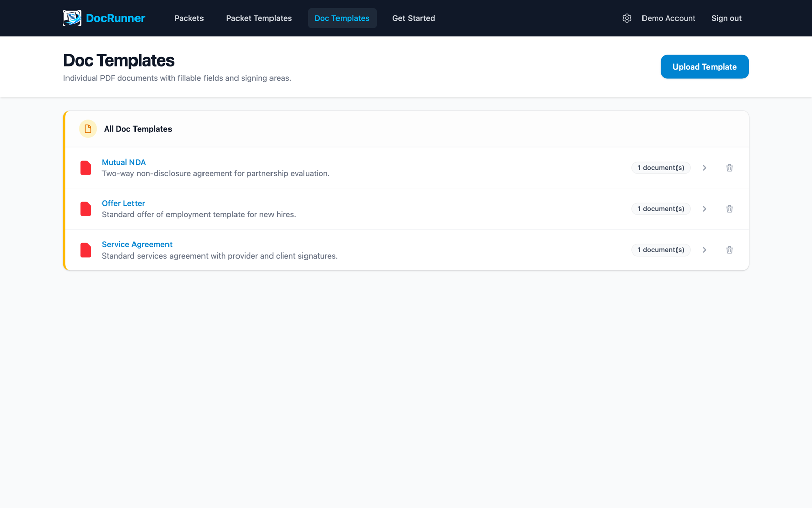This screenshot has height=508, width=812.
Task: Click the Upload Template button
Action: tap(704, 67)
